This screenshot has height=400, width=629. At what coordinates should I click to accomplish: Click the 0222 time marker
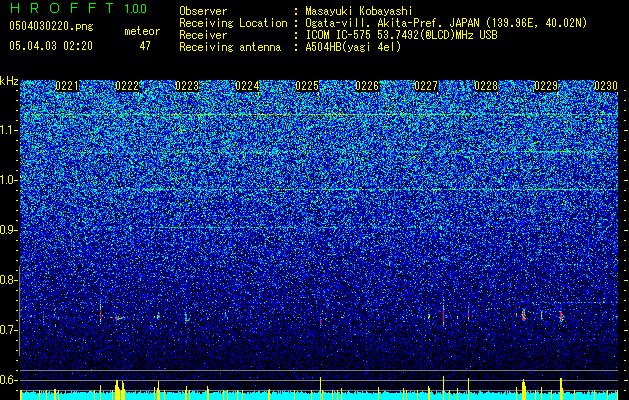[x=127, y=86]
